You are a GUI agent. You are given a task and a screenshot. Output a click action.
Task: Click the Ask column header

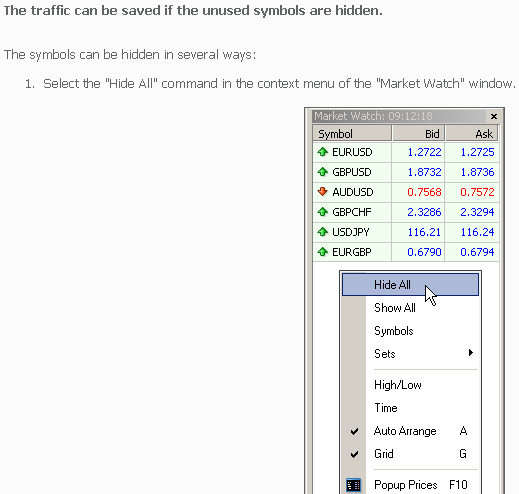click(x=472, y=134)
